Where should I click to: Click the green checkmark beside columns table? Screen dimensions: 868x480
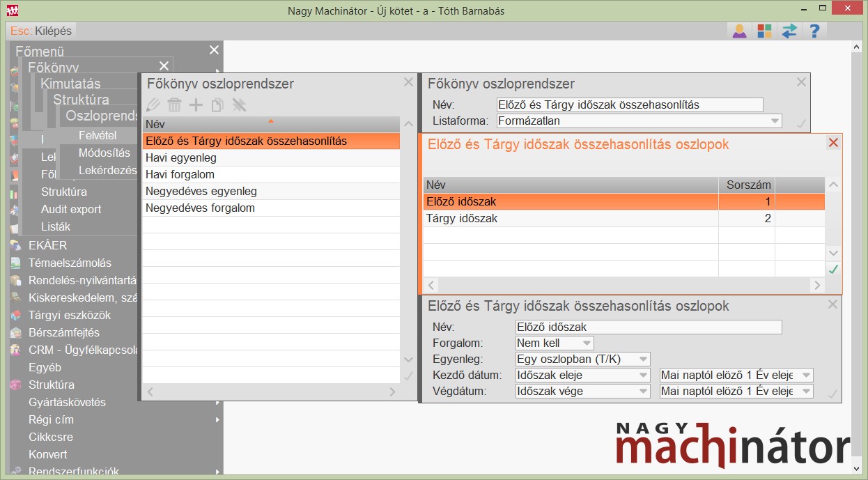coord(833,269)
